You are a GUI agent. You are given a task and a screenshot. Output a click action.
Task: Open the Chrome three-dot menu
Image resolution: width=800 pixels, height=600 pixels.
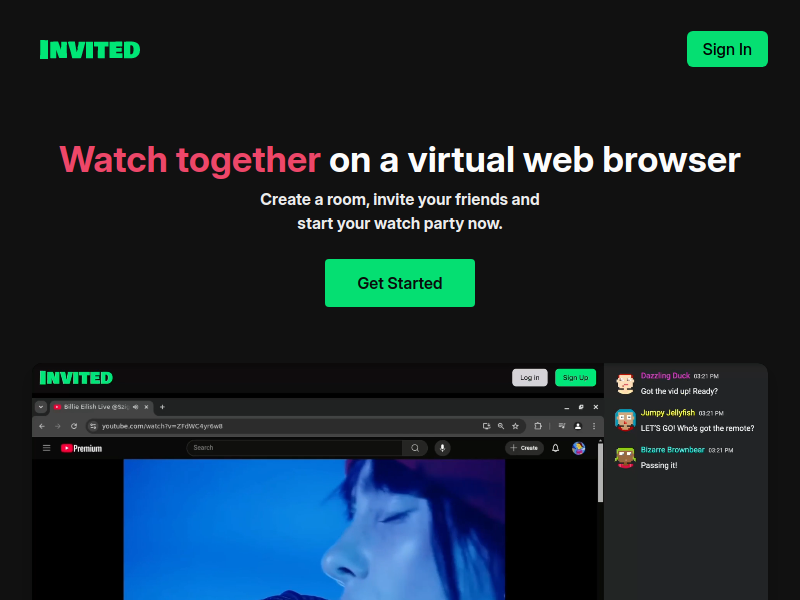pos(593,426)
